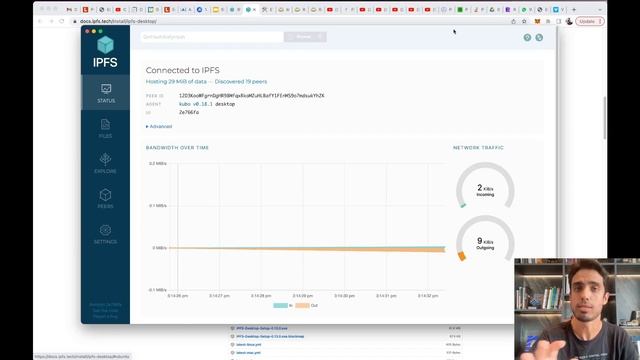The width and height of the screenshot is (640, 360).
Task: Open the Peers section in IPFS sidebar
Action: pos(105,199)
